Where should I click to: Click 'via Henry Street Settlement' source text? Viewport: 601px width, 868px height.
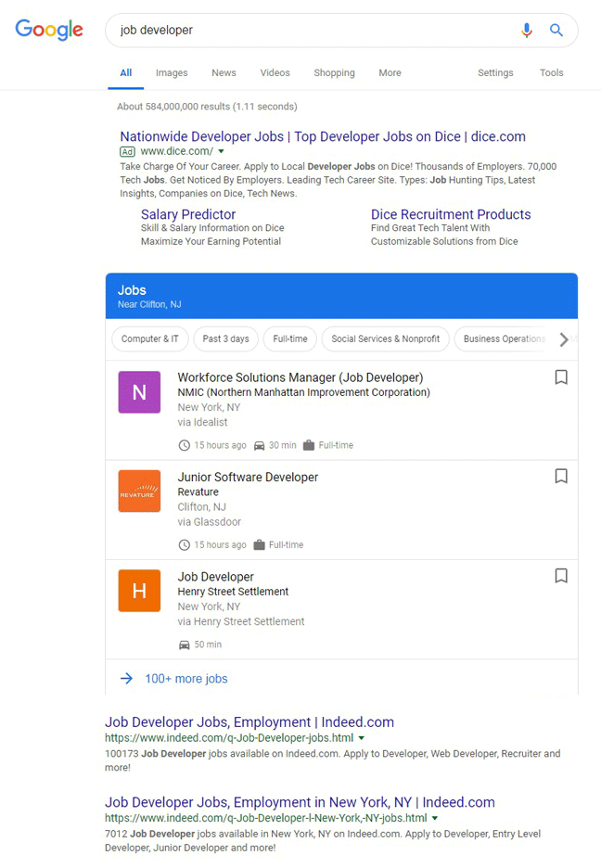pos(241,621)
